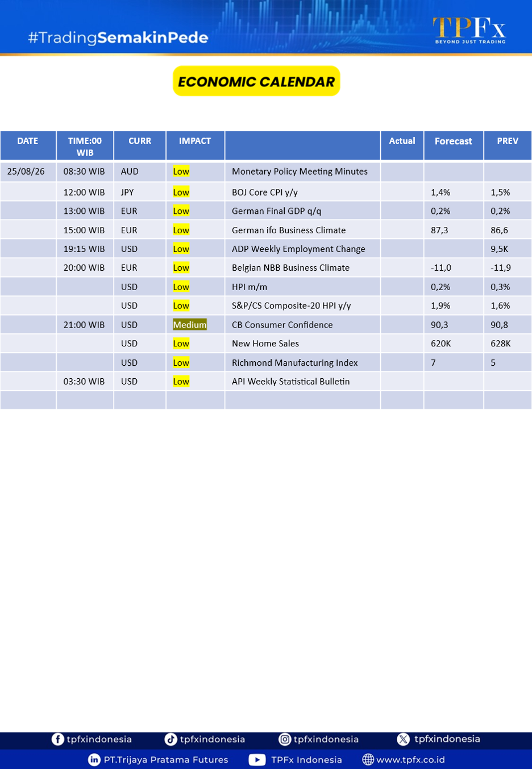Click the Instagram icon in the footer
This screenshot has width=532, height=769.
(285, 739)
